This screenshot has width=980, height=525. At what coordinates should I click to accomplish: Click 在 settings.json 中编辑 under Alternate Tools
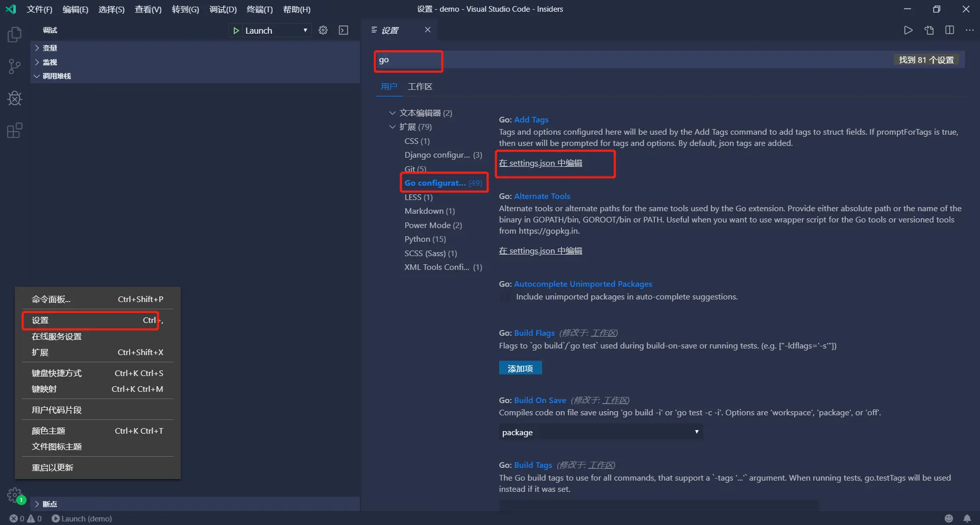pyautogui.click(x=541, y=251)
